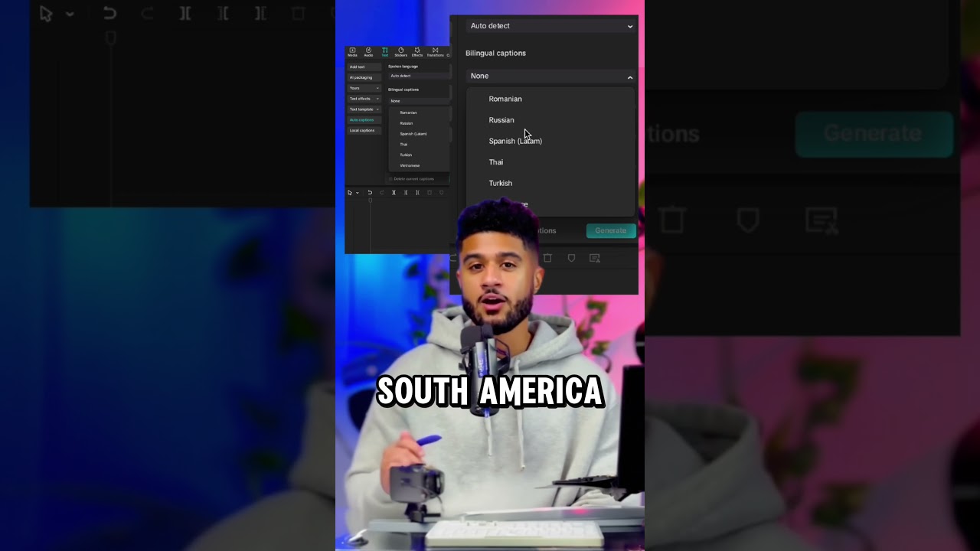Click the large blurred Generate button in background
The width and height of the screenshot is (980, 551).
(873, 134)
